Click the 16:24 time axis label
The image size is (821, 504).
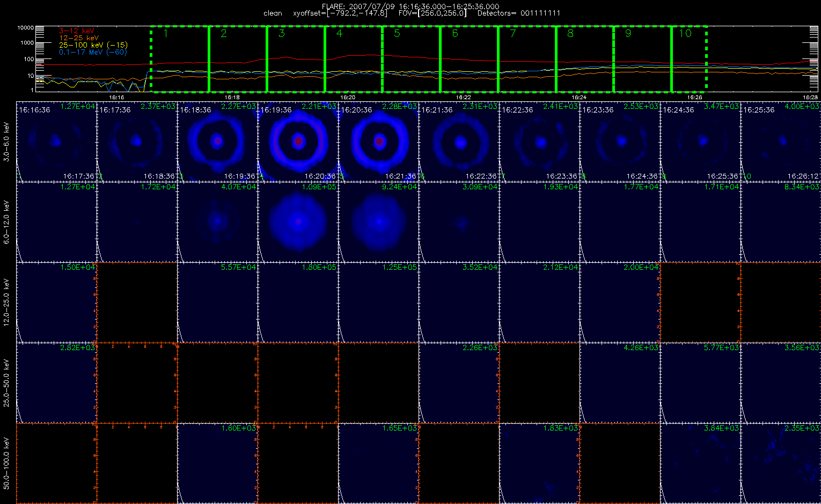tap(579, 98)
